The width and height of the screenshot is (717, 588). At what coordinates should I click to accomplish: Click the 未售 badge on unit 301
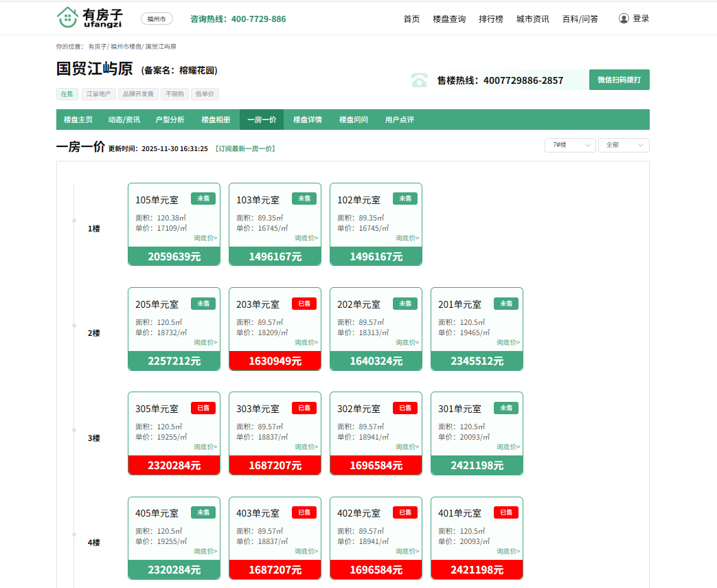pyautogui.click(x=505, y=408)
